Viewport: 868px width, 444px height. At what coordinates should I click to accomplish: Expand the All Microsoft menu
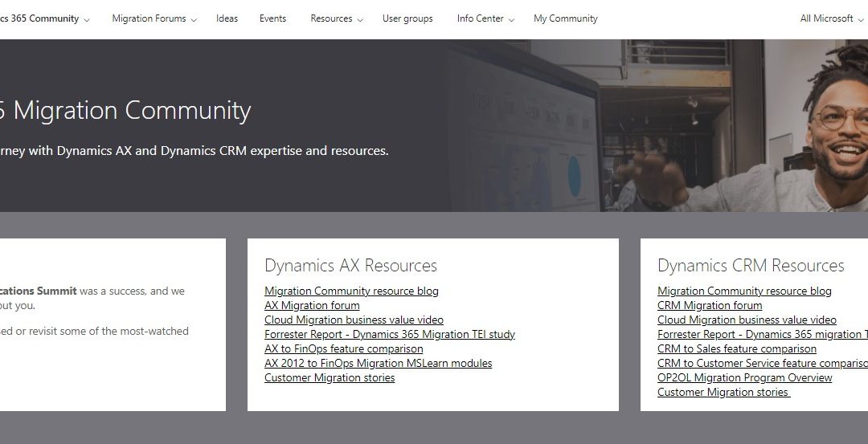coord(832,18)
